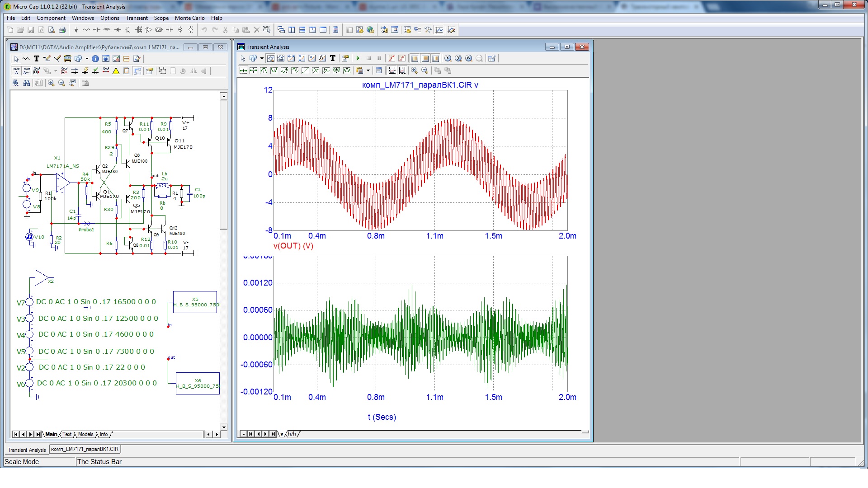This screenshot has width=868, height=488.
Task: Open dropdown arrow beside Transient window graphics icon
Action: [261, 58]
